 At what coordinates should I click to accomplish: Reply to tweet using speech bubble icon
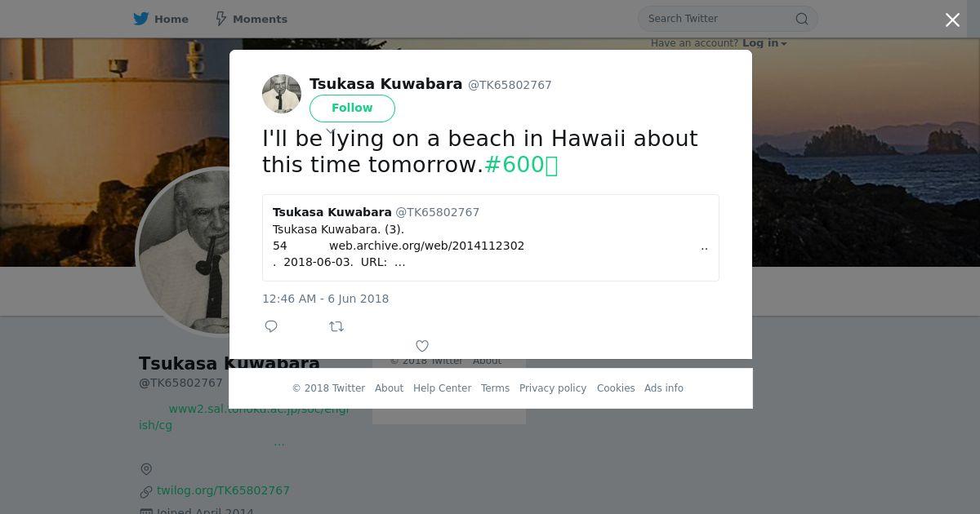[x=271, y=326]
